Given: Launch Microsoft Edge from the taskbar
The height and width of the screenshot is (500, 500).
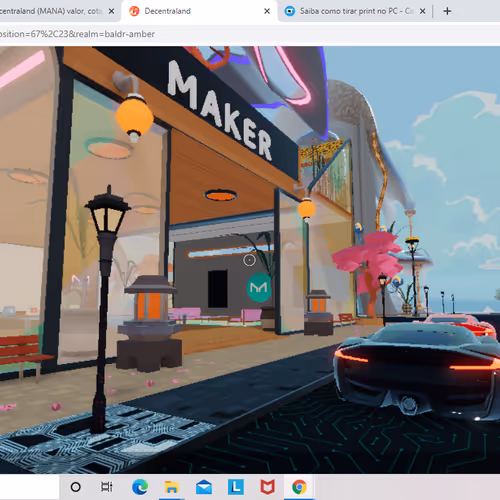Looking at the screenshot, I should pyautogui.click(x=140, y=487).
